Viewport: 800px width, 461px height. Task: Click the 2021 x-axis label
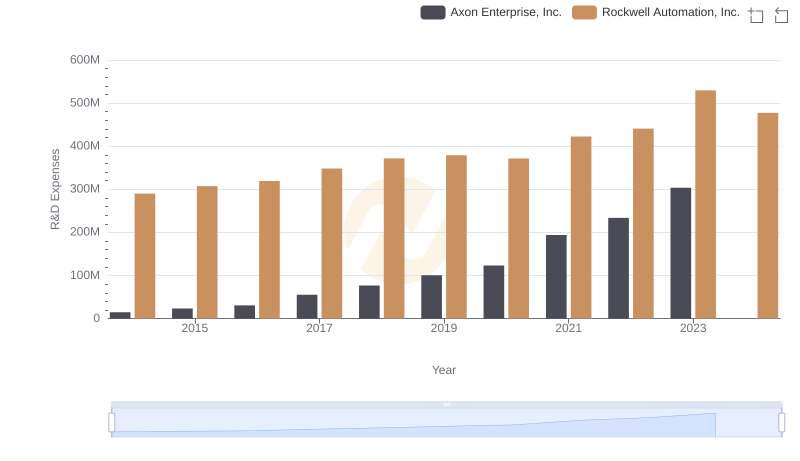coord(568,328)
